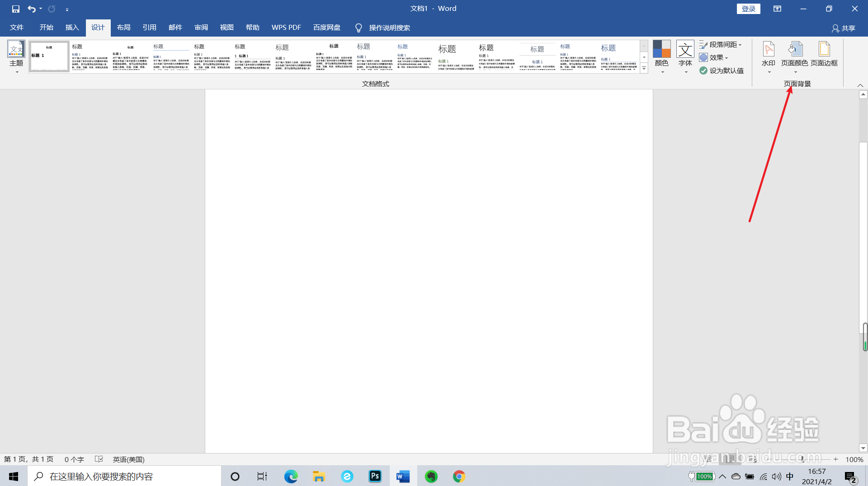Expand the style set gallery More arrow
The width and height of the screenshot is (868, 486).
pyautogui.click(x=644, y=68)
